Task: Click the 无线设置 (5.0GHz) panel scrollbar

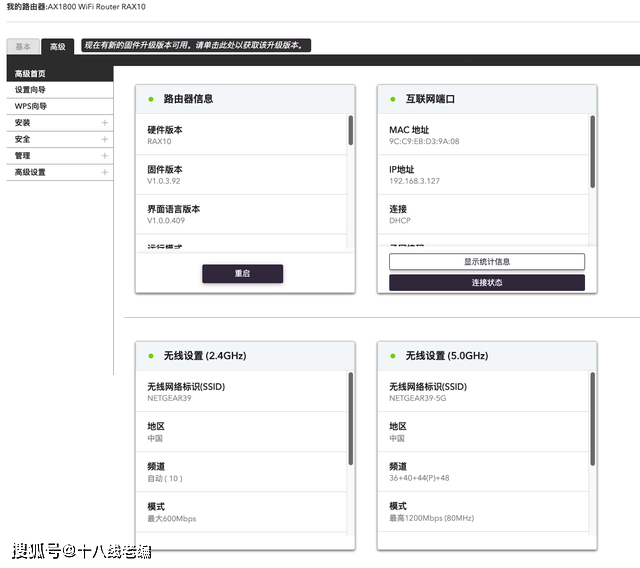Action: coord(592,410)
